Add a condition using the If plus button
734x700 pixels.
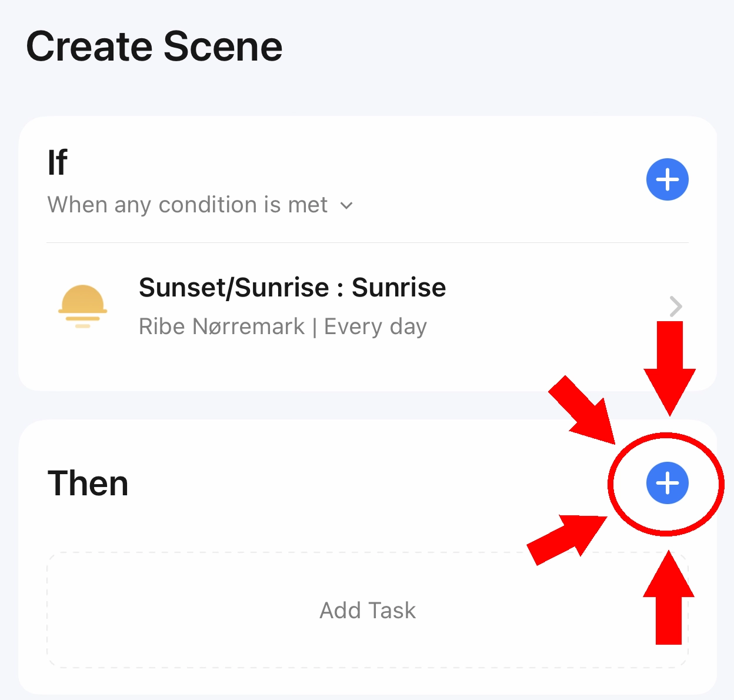667,179
